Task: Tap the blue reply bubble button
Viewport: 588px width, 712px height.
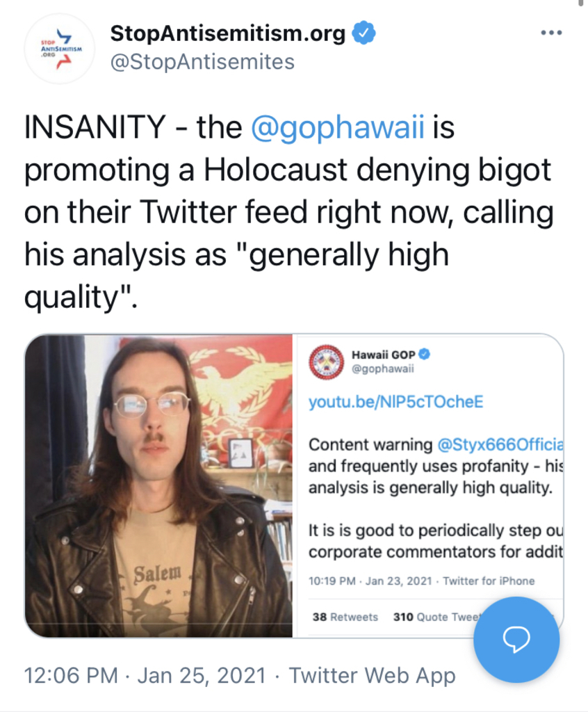Action: (516, 640)
